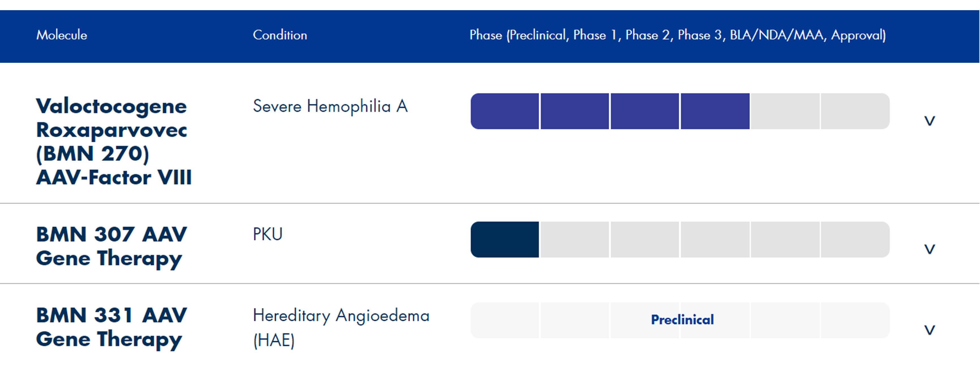Click last gray segment of Hemophilia A bar

click(x=855, y=111)
